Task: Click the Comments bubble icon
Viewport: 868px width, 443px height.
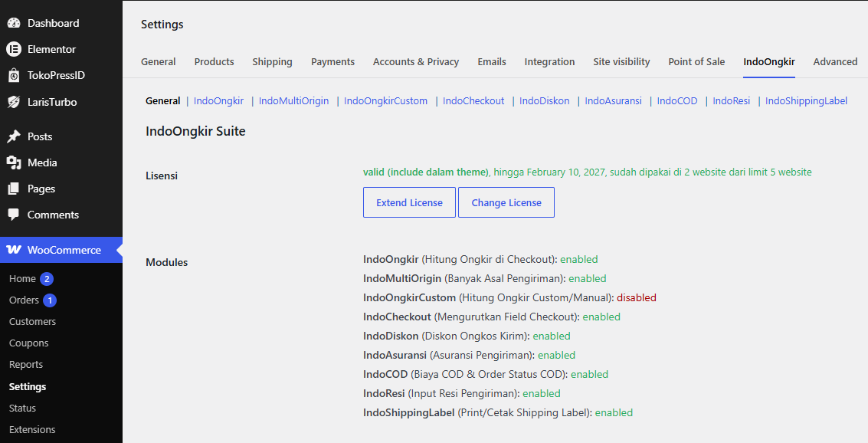Action: click(14, 215)
